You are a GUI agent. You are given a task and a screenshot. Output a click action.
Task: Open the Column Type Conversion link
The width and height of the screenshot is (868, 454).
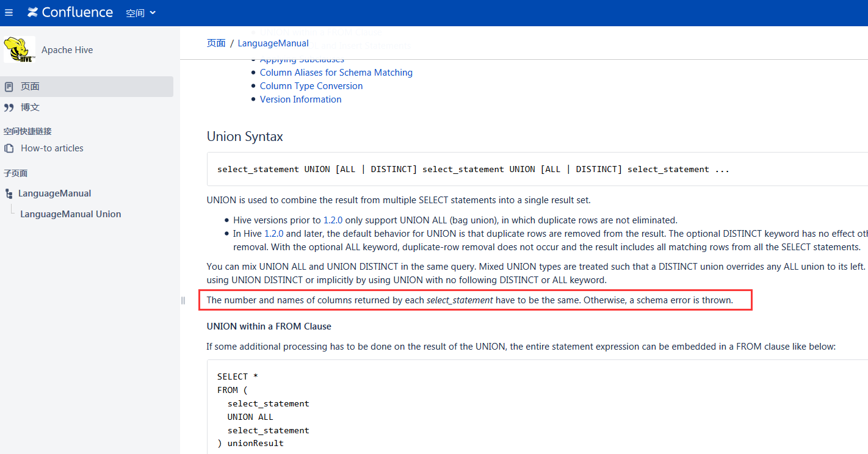(x=311, y=85)
